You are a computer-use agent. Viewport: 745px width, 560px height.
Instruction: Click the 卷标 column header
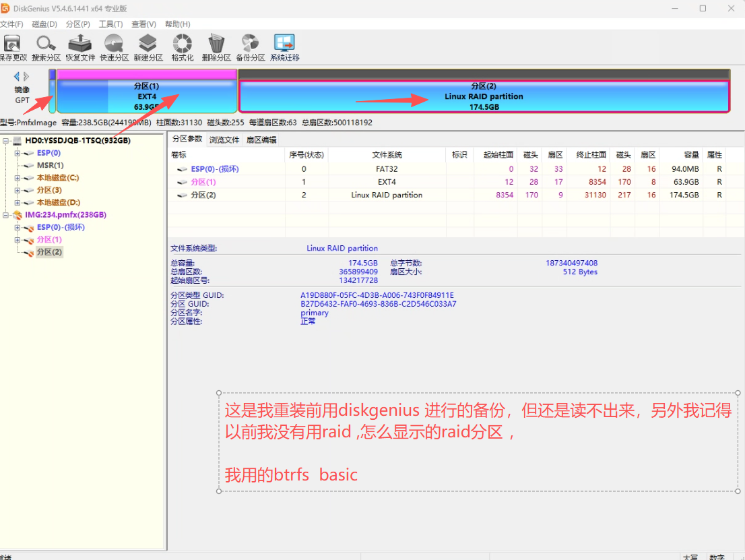click(227, 155)
